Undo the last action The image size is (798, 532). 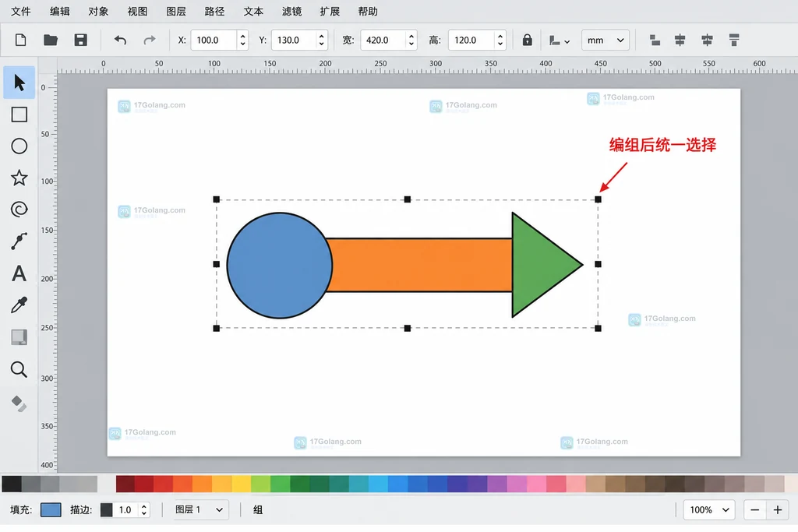120,41
